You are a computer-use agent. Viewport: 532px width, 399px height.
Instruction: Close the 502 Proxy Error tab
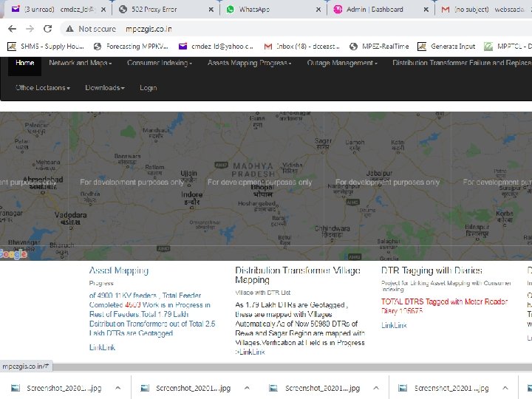point(211,10)
